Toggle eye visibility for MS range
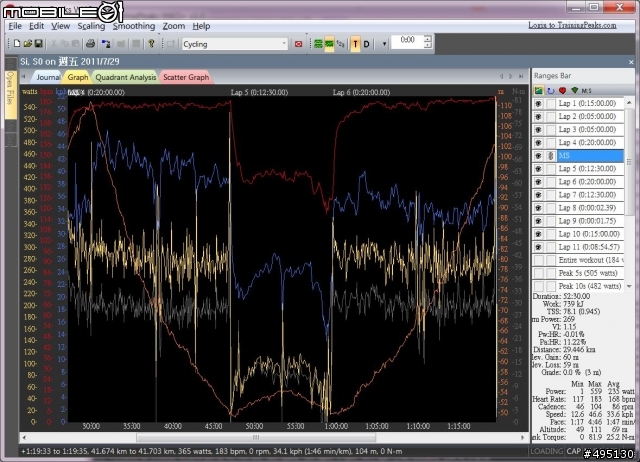 [x=538, y=155]
